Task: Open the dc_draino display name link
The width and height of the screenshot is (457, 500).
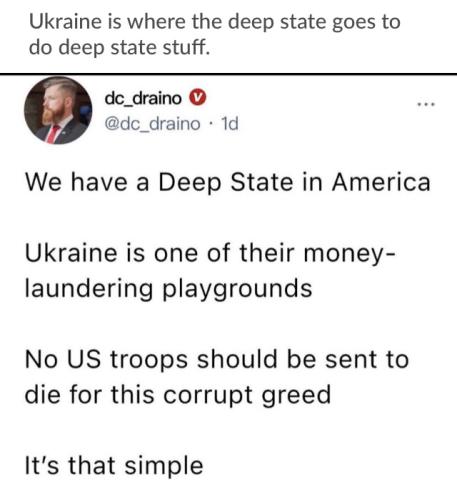Action: 143,98
